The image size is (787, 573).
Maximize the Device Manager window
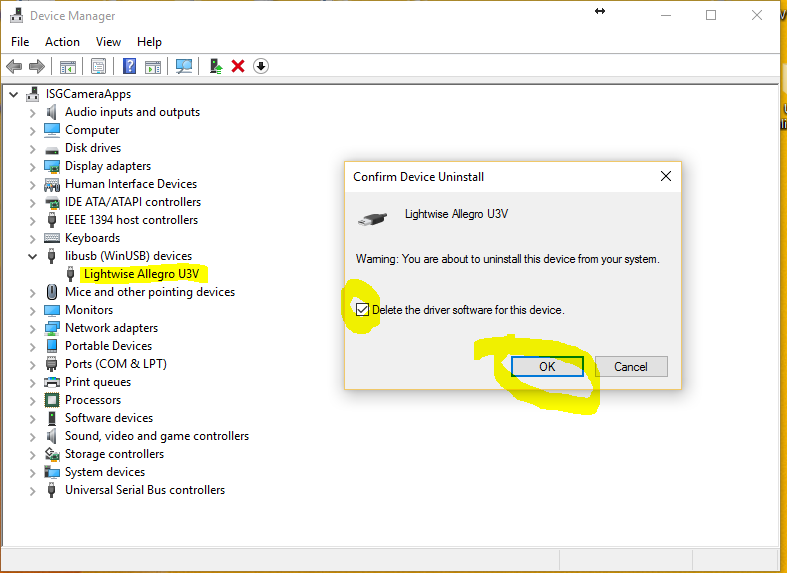click(711, 15)
